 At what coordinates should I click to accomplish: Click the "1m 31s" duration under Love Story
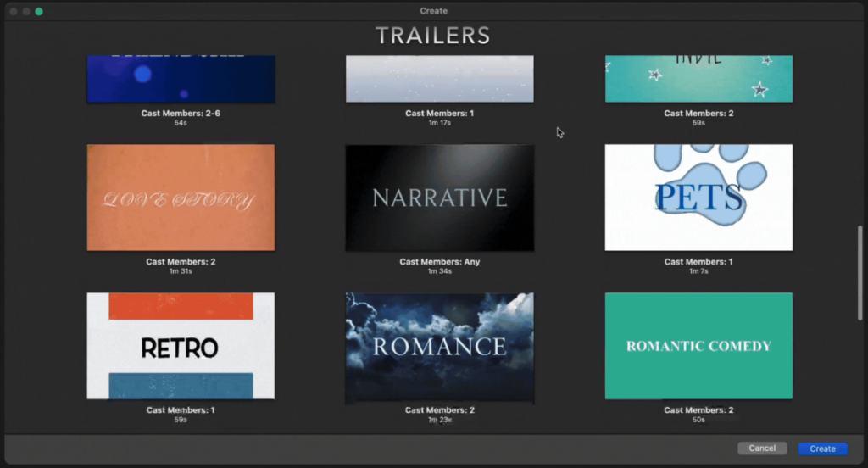181,271
